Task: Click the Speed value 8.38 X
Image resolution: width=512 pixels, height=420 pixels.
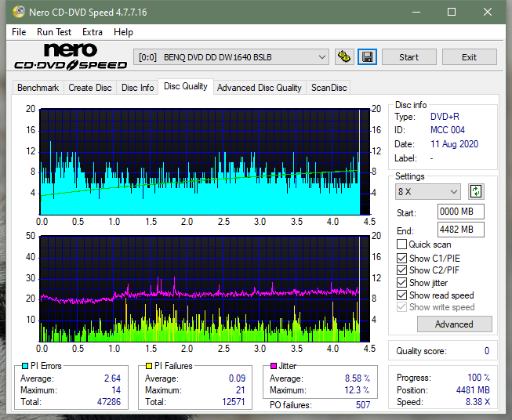Action: click(478, 402)
